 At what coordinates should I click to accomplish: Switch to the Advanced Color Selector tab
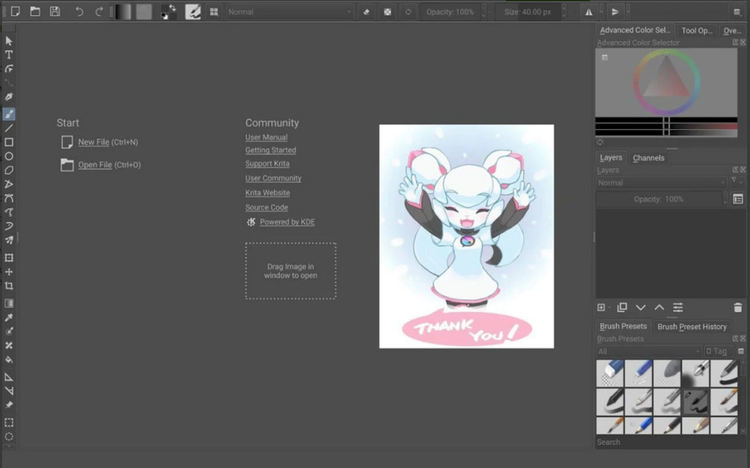point(634,30)
